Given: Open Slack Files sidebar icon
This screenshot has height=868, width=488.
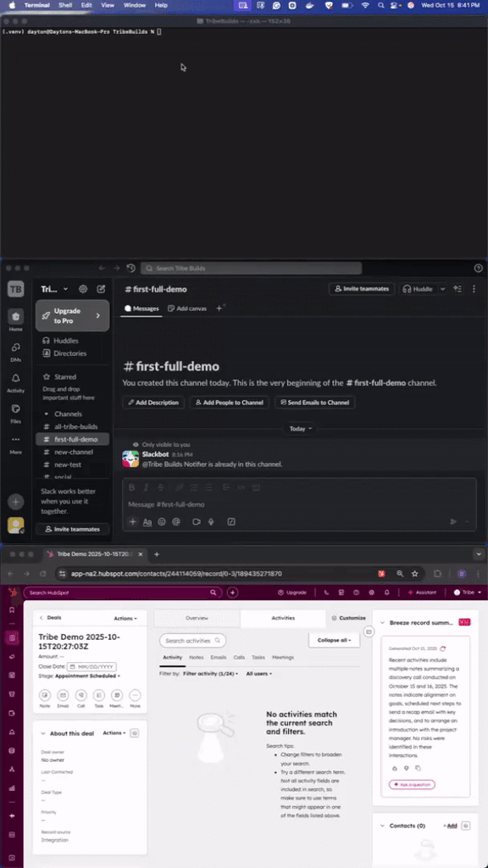Looking at the screenshot, I should (x=15, y=409).
